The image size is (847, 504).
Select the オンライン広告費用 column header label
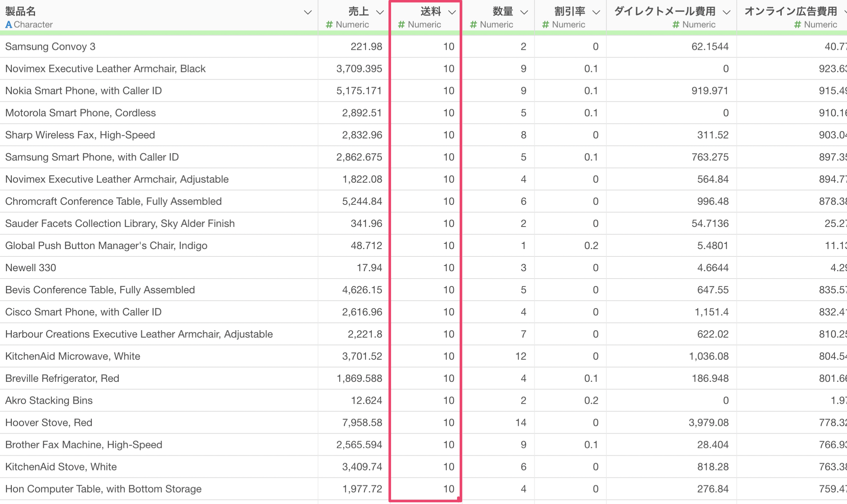click(x=791, y=11)
